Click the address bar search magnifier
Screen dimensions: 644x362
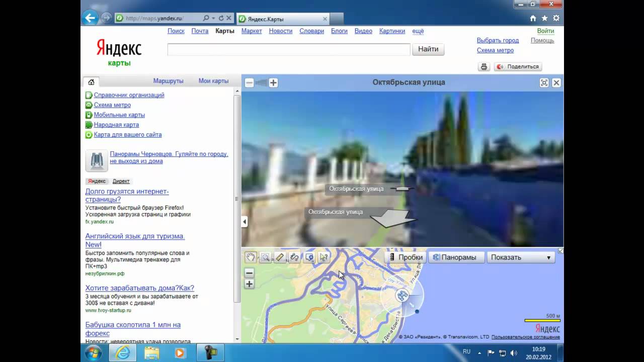[206, 18]
